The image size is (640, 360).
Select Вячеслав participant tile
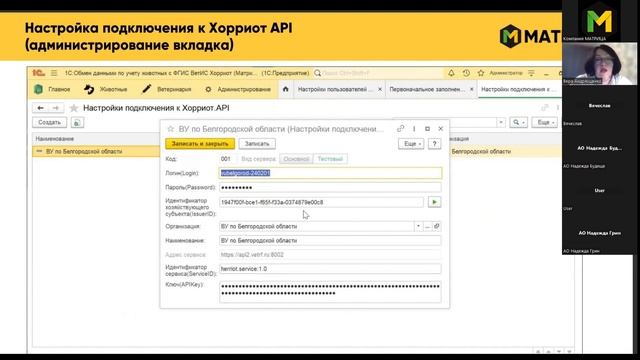(x=600, y=107)
